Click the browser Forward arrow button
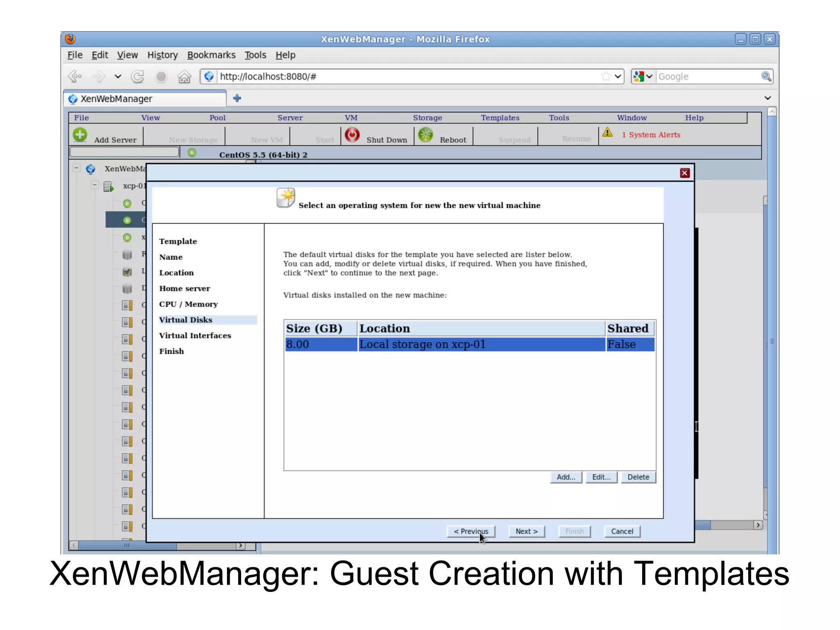Screen dimensions: 840x630 tap(99, 76)
